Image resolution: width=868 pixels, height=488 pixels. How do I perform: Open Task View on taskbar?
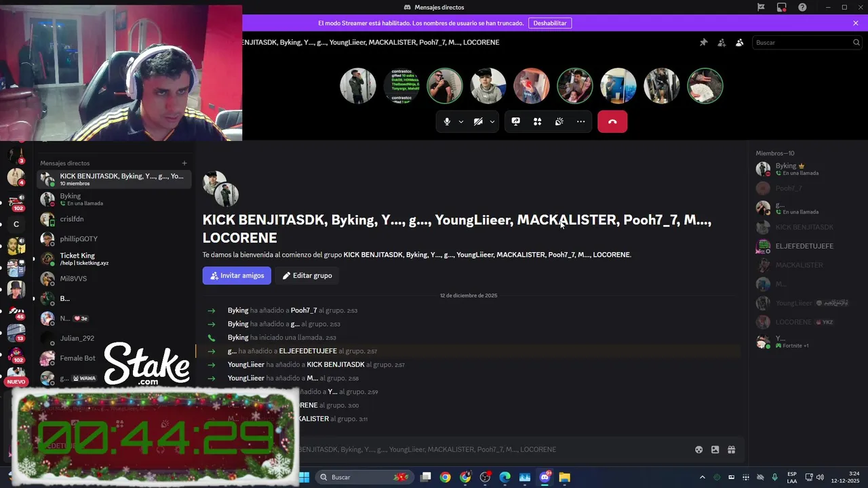click(x=425, y=477)
